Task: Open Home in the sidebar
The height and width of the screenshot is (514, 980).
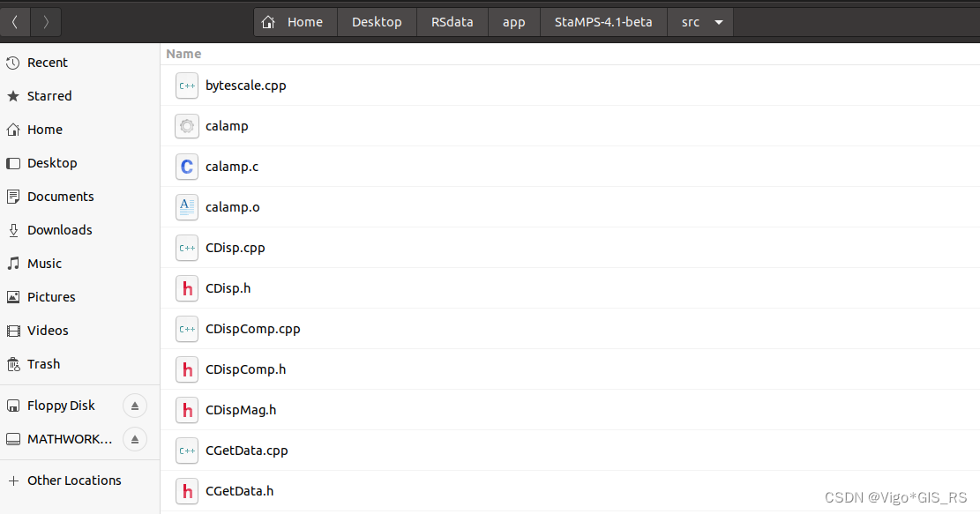Action: tap(80, 130)
